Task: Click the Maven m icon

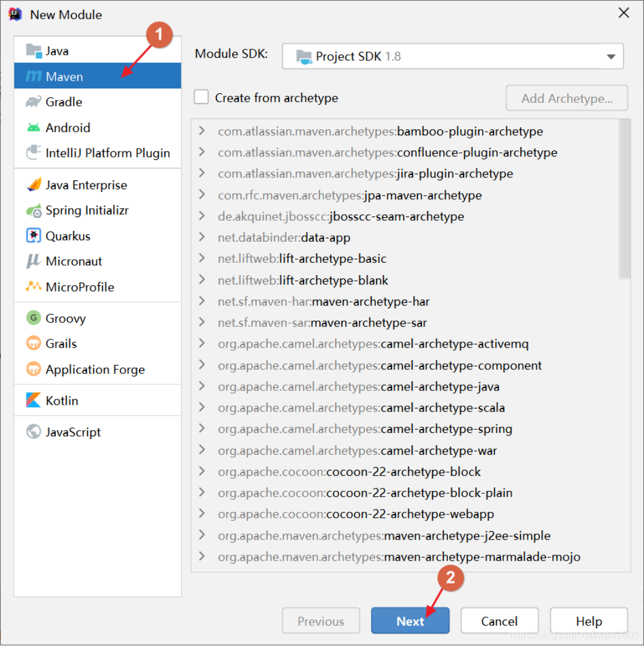Action: click(x=34, y=76)
